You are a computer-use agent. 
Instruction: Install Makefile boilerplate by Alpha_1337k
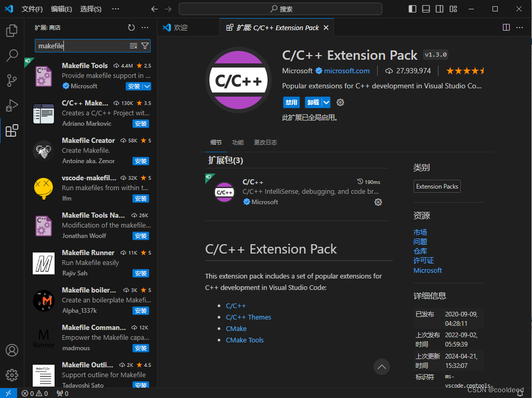(141, 311)
